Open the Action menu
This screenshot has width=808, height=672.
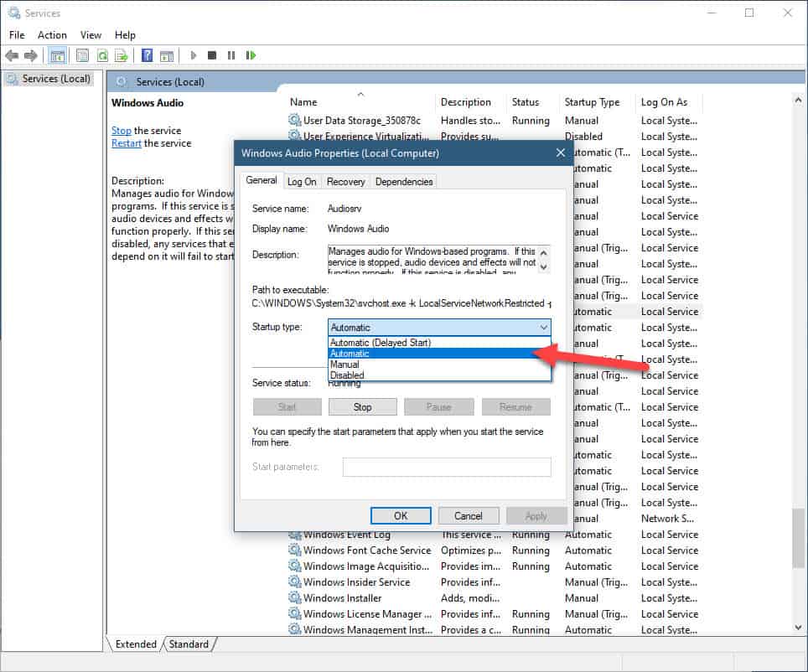pyautogui.click(x=52, y=35)
